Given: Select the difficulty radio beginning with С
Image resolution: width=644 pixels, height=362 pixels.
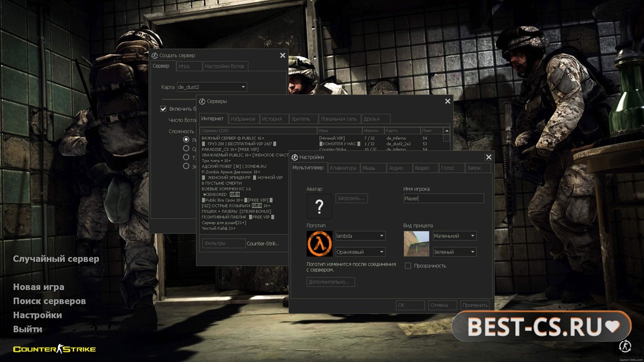Looking at the screenshot, I should (x=186, y=149).
